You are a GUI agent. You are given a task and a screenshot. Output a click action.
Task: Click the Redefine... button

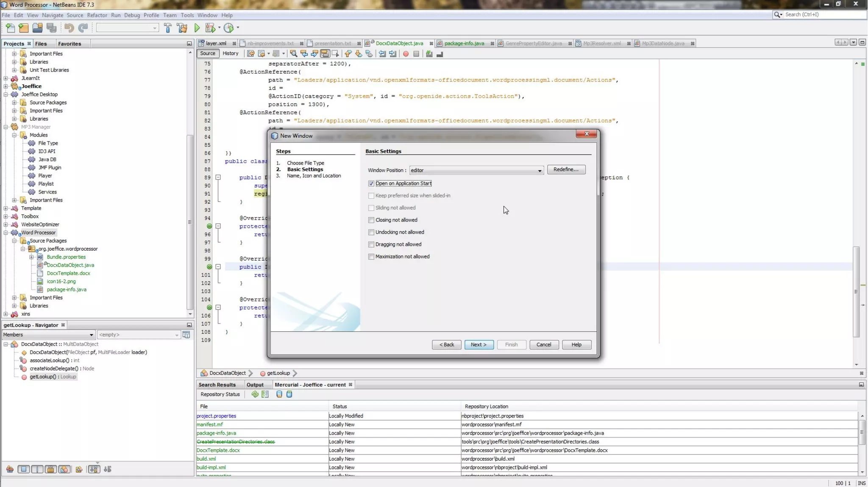click(566, 169)
